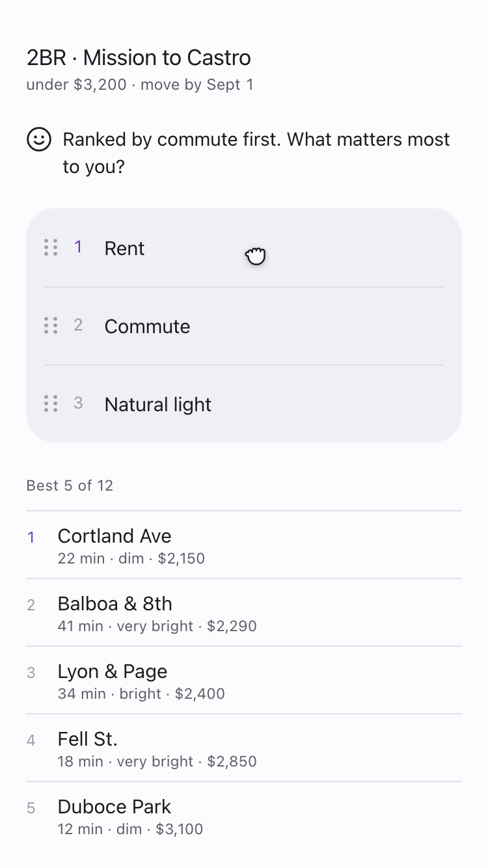Open the Lyon & Page listing

point(244,681)
